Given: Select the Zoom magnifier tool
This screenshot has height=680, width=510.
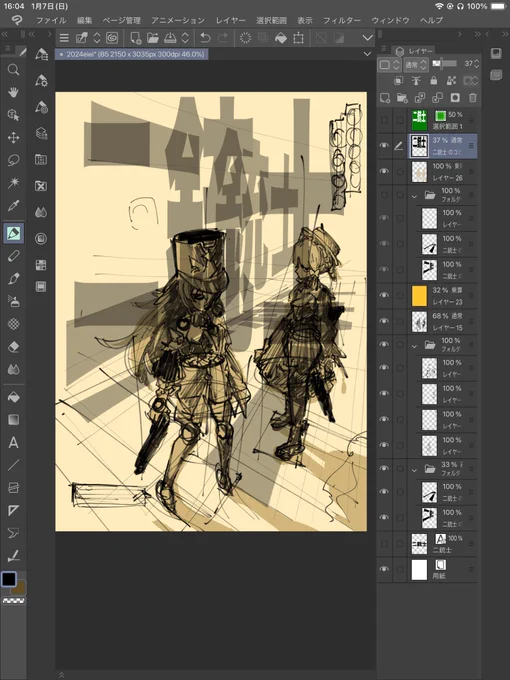Looking at the screenshot, I should pos(13,69).
